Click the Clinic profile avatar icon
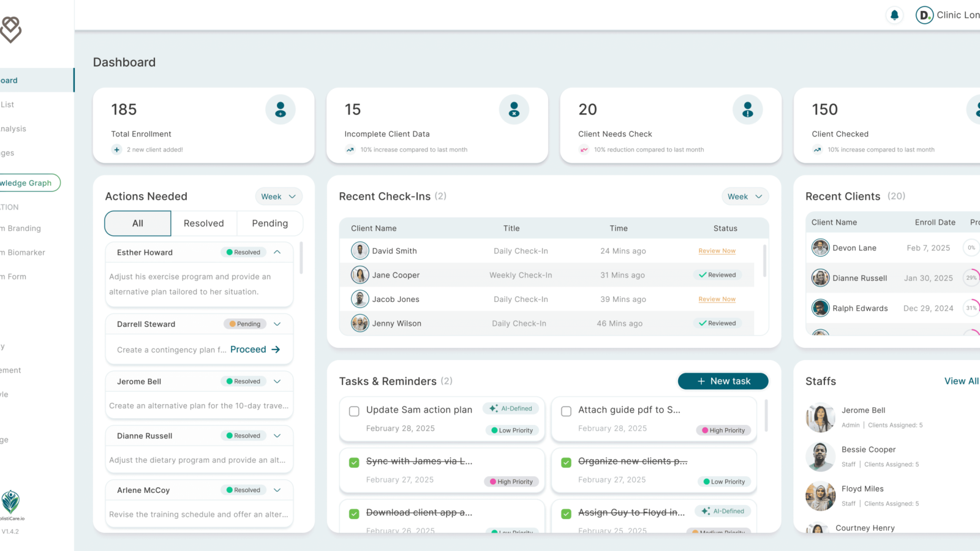 [x=924, y=15]
